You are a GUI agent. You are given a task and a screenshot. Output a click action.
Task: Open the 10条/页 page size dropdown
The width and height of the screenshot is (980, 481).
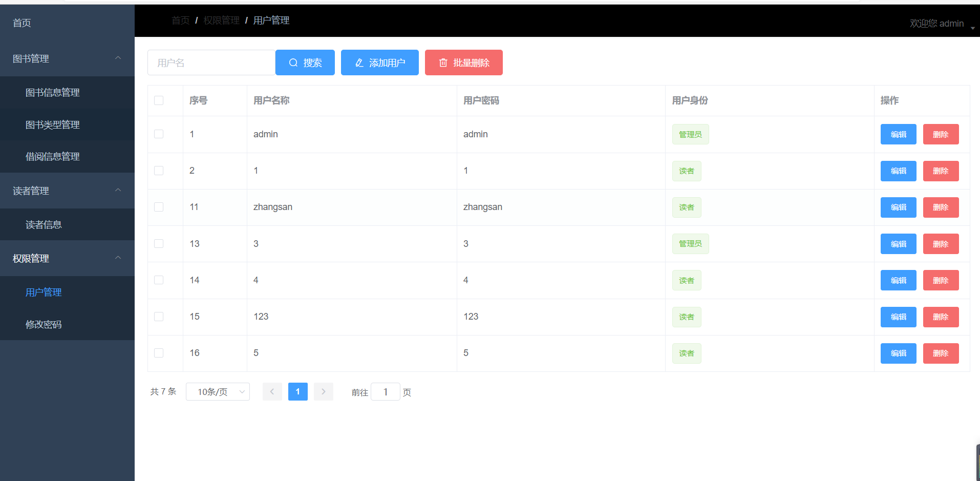218,392
